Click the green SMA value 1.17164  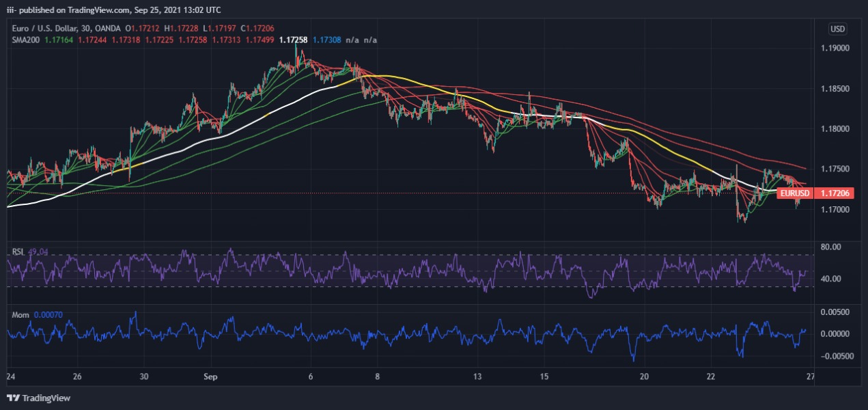59,40
